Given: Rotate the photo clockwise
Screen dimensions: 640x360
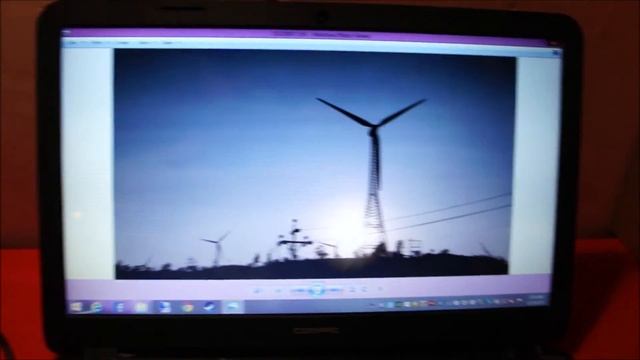Looking at the screenshot, I should click(364, 290).
